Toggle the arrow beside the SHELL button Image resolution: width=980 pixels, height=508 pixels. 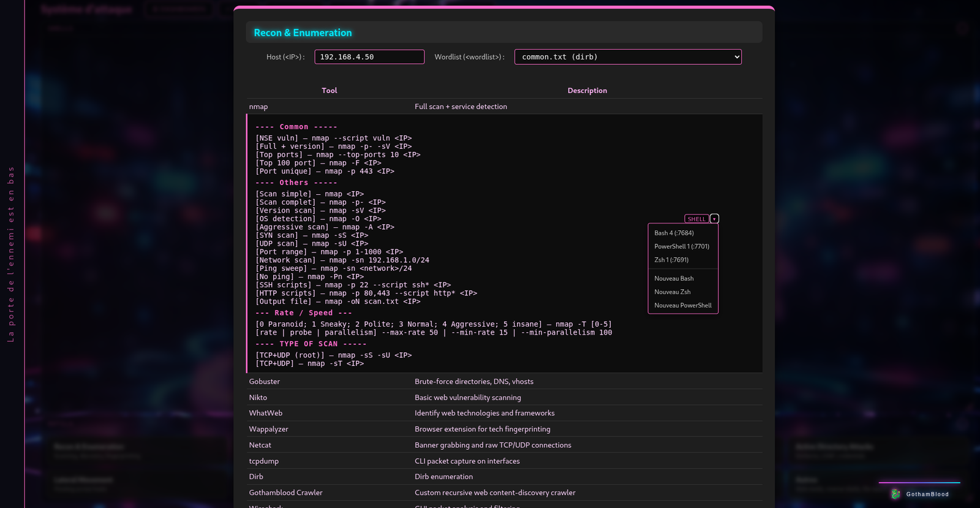tap(714, 219)
